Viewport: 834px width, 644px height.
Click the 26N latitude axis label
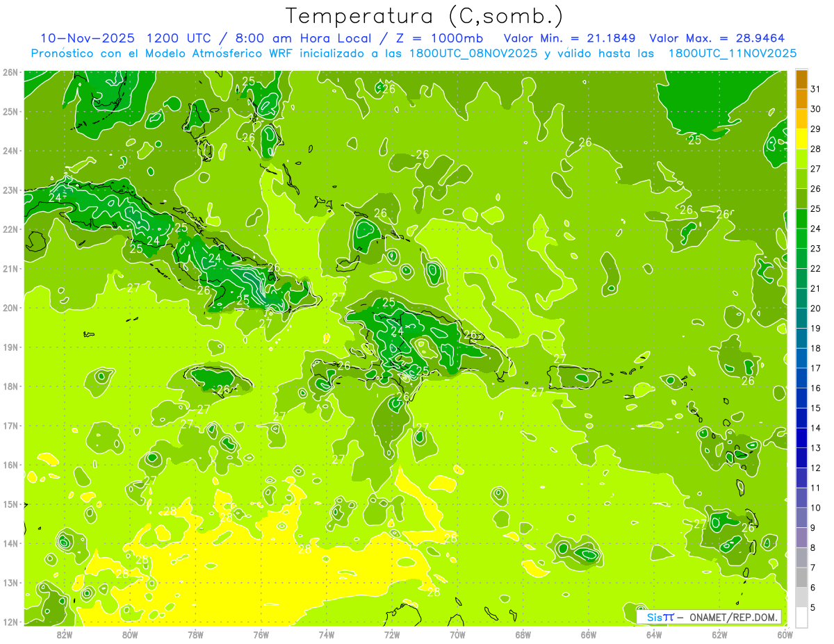10,72
